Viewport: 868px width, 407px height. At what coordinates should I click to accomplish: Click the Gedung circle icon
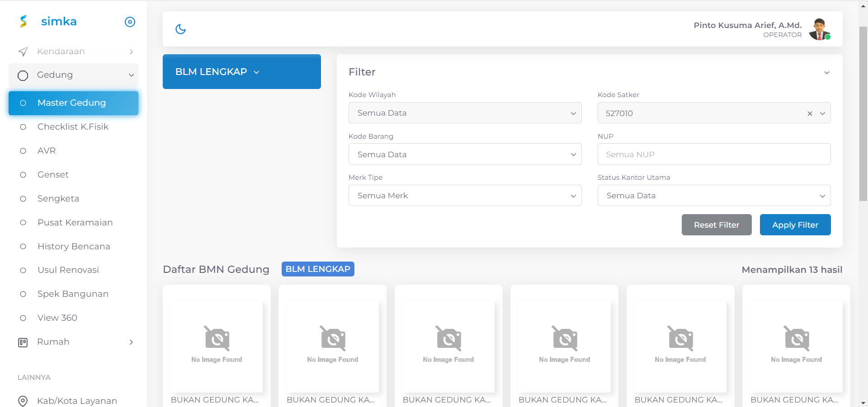tap(23, 75)
